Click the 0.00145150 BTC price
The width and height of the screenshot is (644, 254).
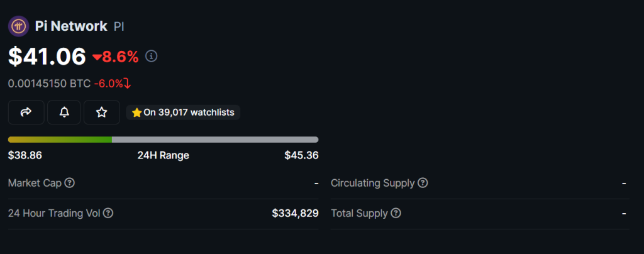click(49, 84)
